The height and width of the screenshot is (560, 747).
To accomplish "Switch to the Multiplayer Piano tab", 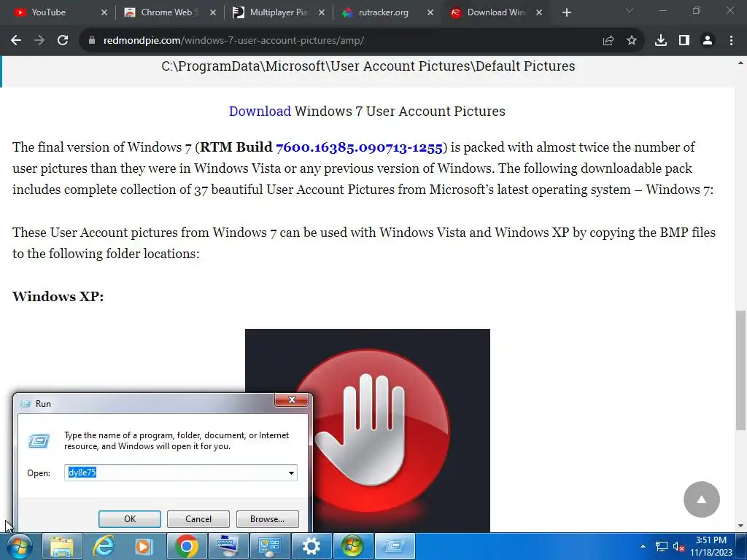I will click(277, 12).
